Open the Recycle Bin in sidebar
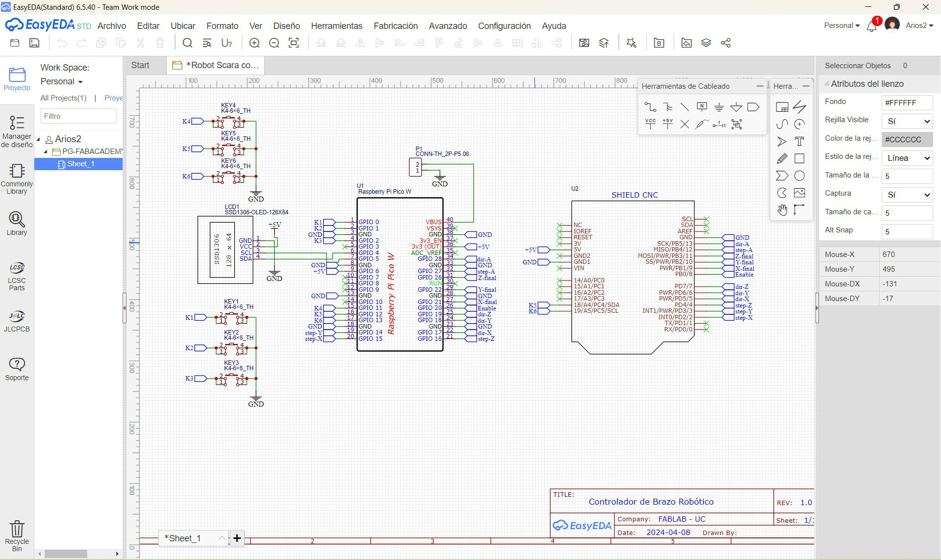Image resolution: width=941 pixels, height=560 pixels. pyautogui.click(x=17, y=536)
